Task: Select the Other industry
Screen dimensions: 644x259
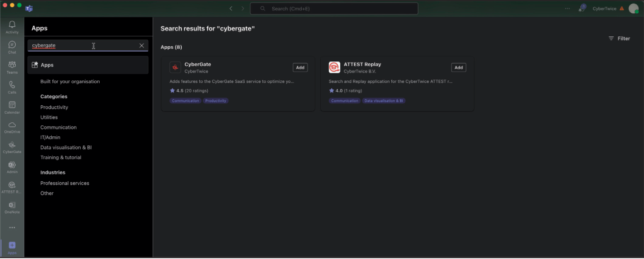Action: click(47, 193)
